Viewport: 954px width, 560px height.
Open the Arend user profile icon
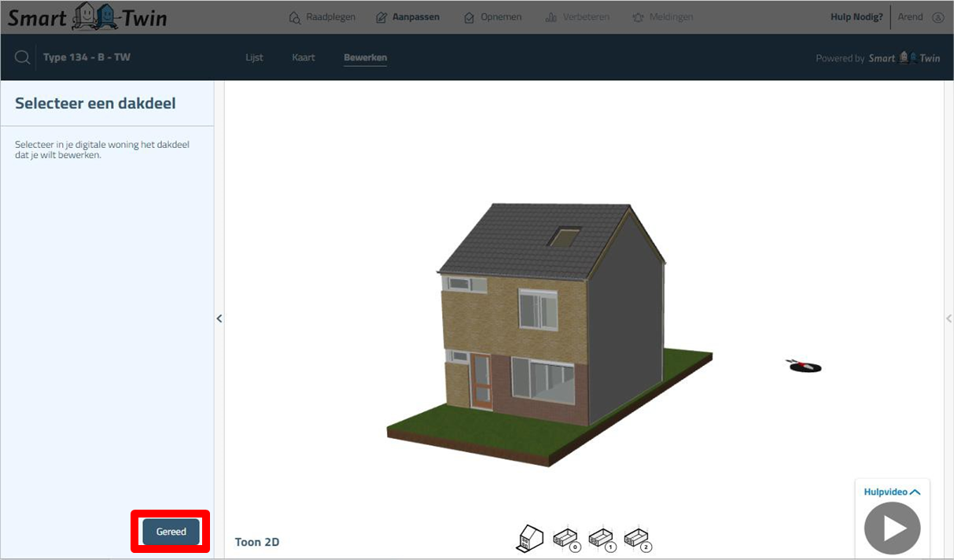coord(937,17)
